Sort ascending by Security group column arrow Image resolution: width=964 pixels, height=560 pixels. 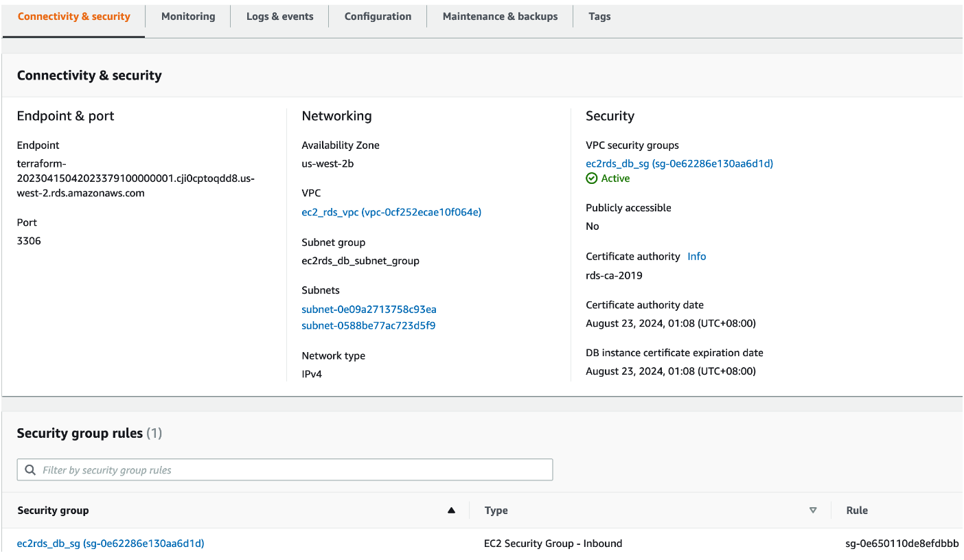tap(451, 510)
